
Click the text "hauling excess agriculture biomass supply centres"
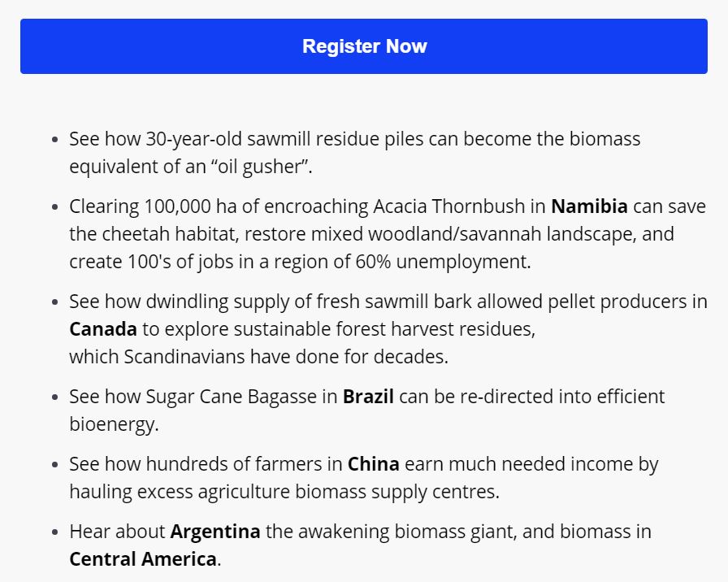coord(284,492)
